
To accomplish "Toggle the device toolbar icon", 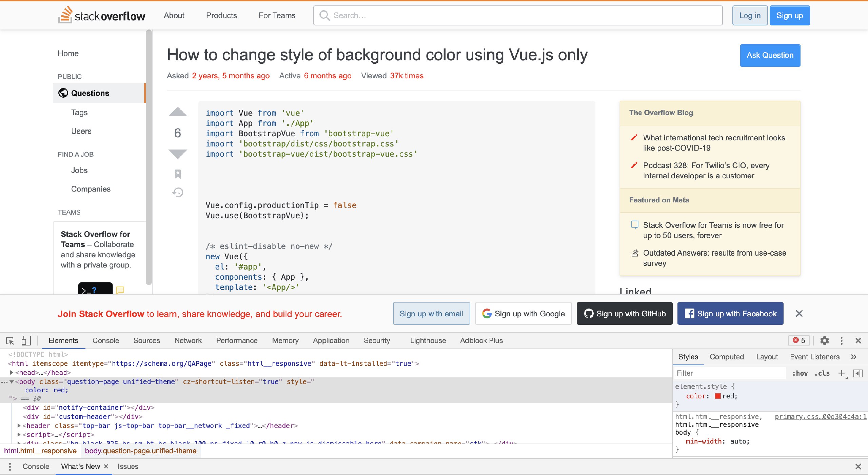I will coord(26,340).
